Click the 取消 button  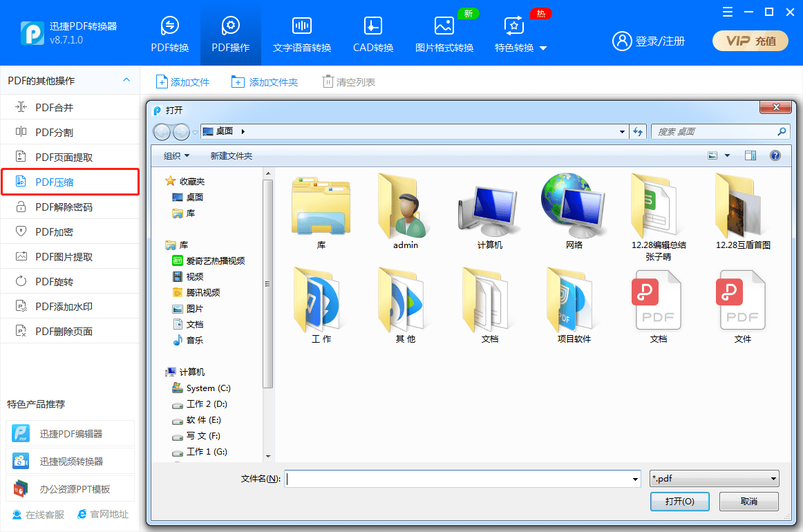[748, 502]
